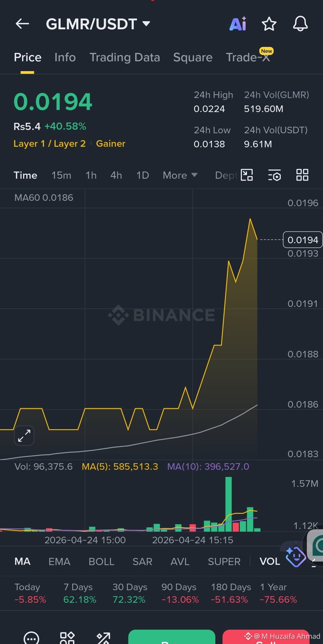
Task: Open the Trade-X tab
Action: point(248,57)
